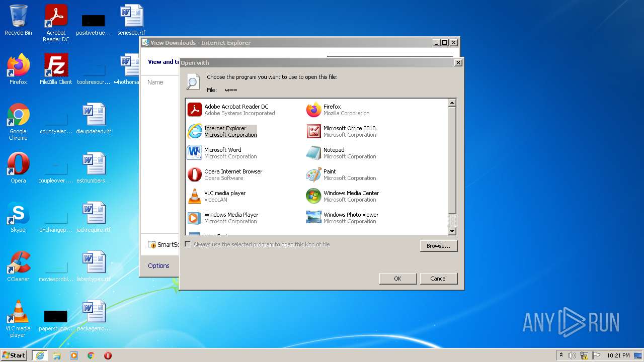644x362 pixels.
Task: Select VLC media player list icon
Action: pos(194,196)
